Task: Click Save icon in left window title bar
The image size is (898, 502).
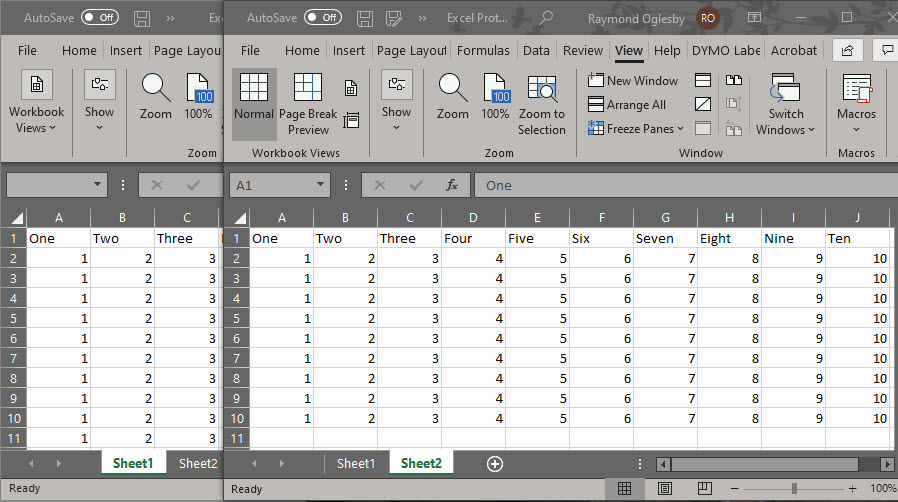Action: (x=142, y=18)
